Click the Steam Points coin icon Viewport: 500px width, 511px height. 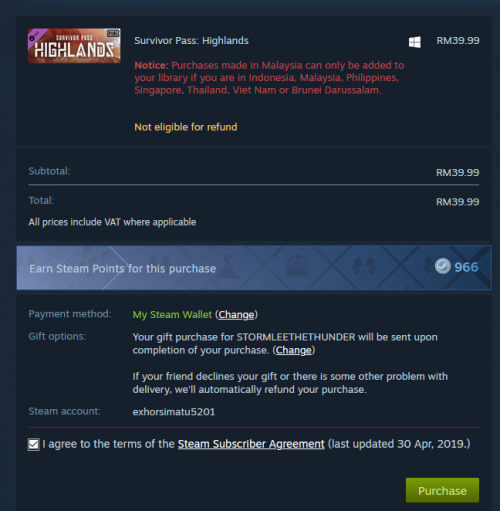click(443, 267)
